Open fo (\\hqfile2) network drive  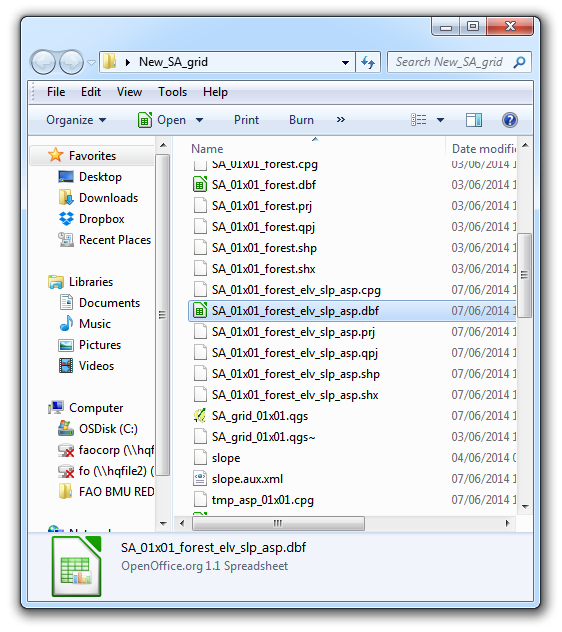116,470
